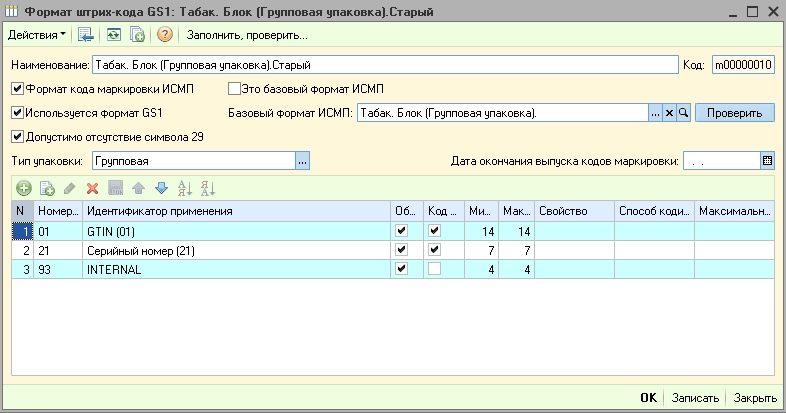The height and width of the screenshot is (413, 786).
Task: Click the Записать button
Action: click(x=694, y=398)
